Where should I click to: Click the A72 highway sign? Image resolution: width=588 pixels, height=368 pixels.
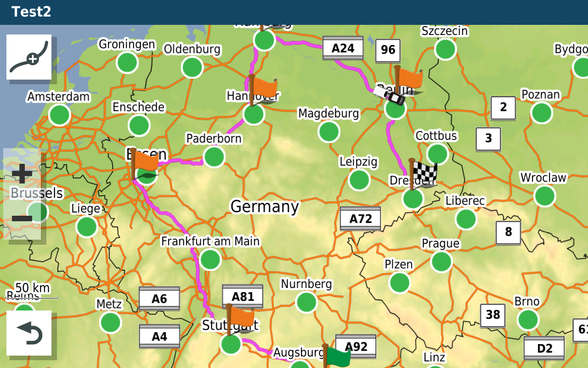click(360, 218)
